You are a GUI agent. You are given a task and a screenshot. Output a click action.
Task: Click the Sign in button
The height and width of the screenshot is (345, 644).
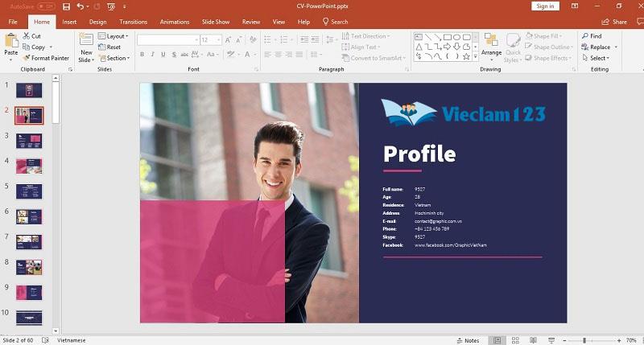pos(545,6)
